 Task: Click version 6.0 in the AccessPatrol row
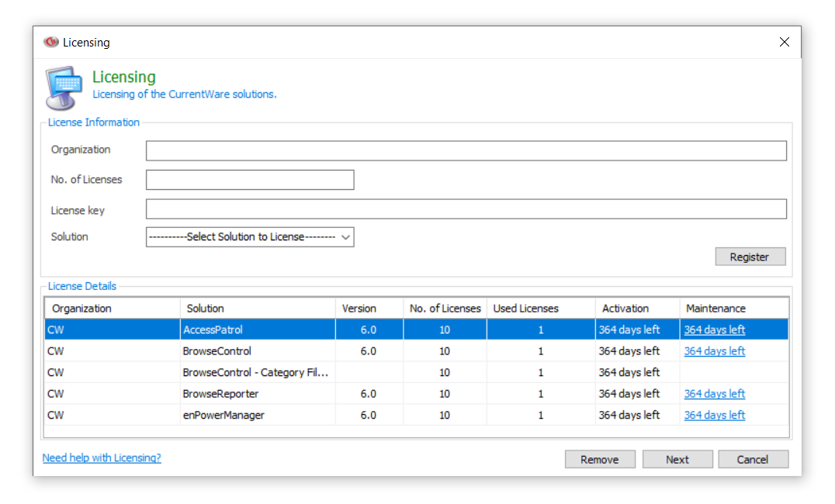click(368, 330)
